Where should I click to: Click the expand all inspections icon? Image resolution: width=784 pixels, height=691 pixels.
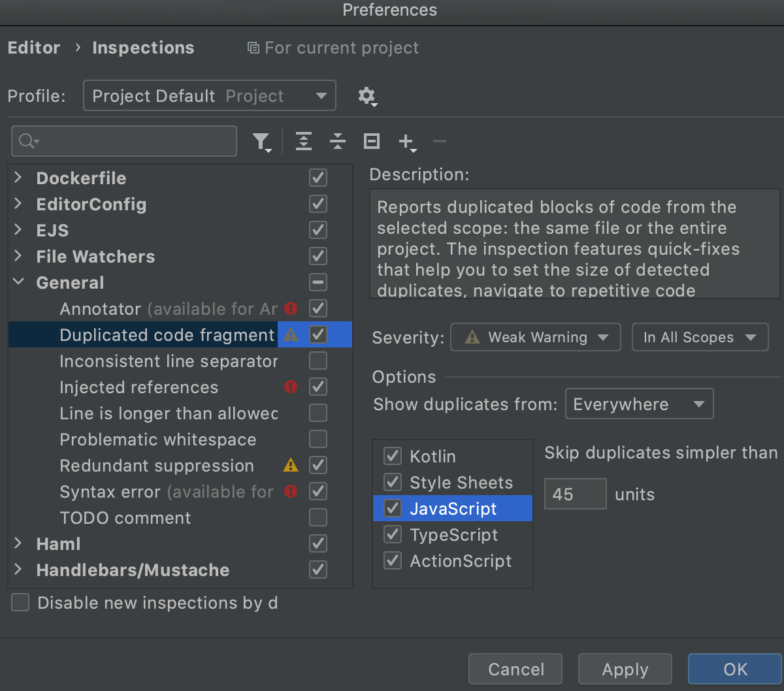tap(303, 141)
